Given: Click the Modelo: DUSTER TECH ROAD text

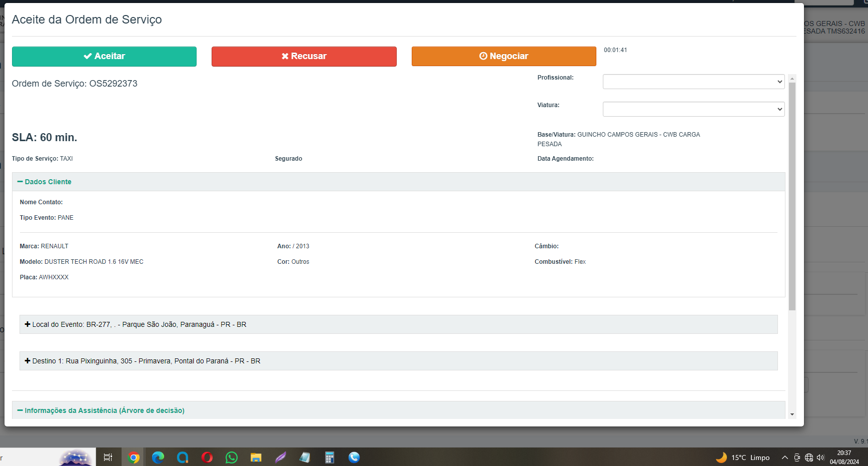Looking at the screenshot, I should tap(82, 262).
